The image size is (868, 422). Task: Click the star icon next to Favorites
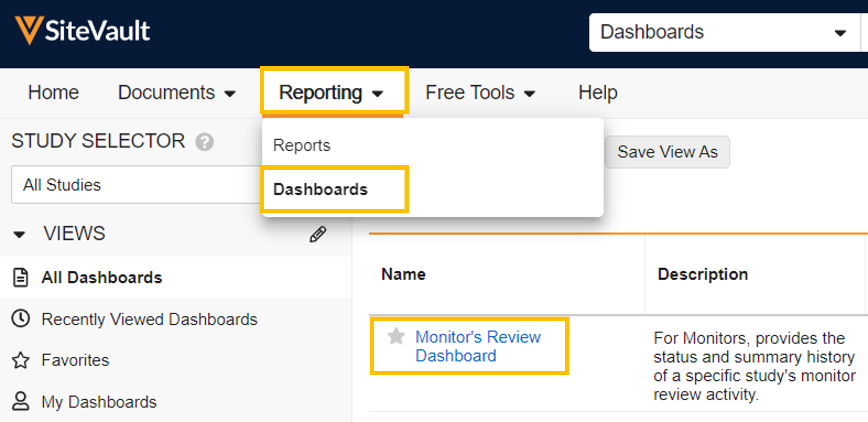click(20, 360)
